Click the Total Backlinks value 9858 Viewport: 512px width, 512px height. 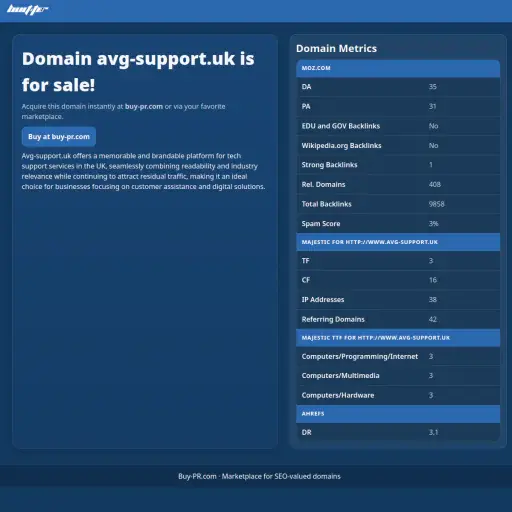[436, 204]
